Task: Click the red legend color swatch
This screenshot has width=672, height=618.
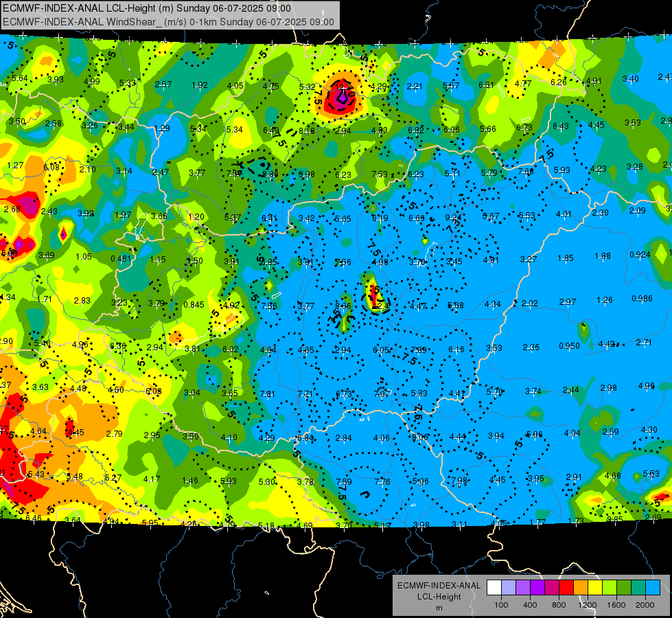Action: pyautogui.click(x=566, y=588)
